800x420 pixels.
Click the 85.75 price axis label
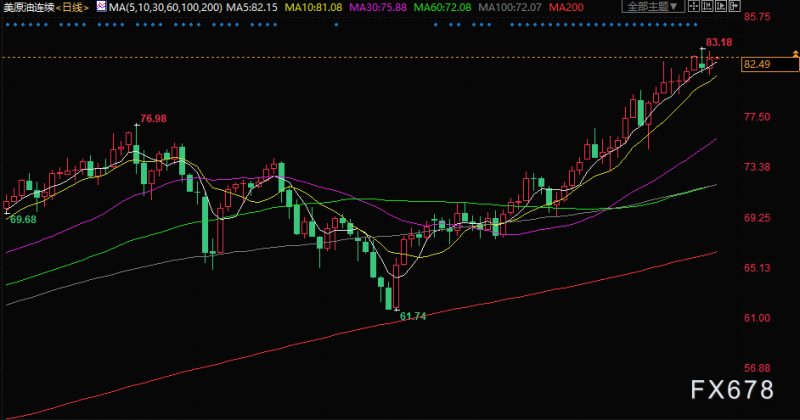[757, 17]
